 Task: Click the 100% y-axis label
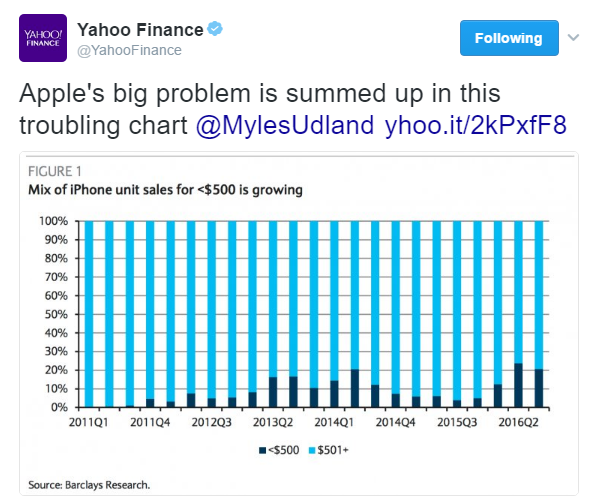(54, 221)
